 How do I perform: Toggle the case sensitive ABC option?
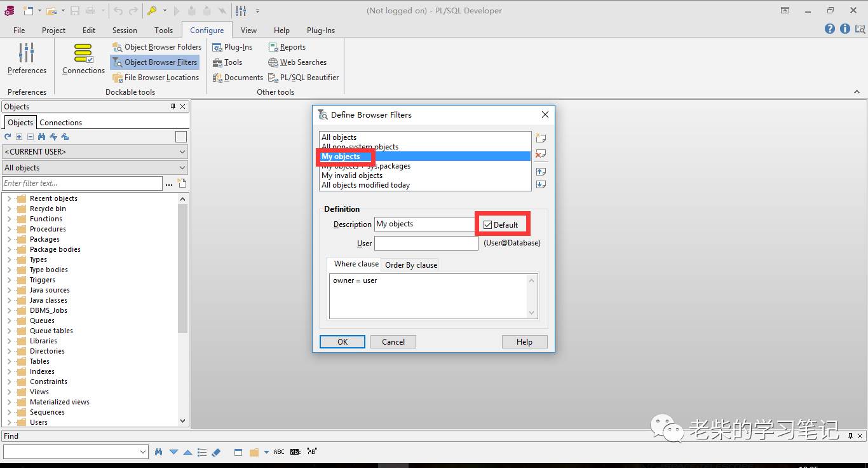[x=279, y=452]
